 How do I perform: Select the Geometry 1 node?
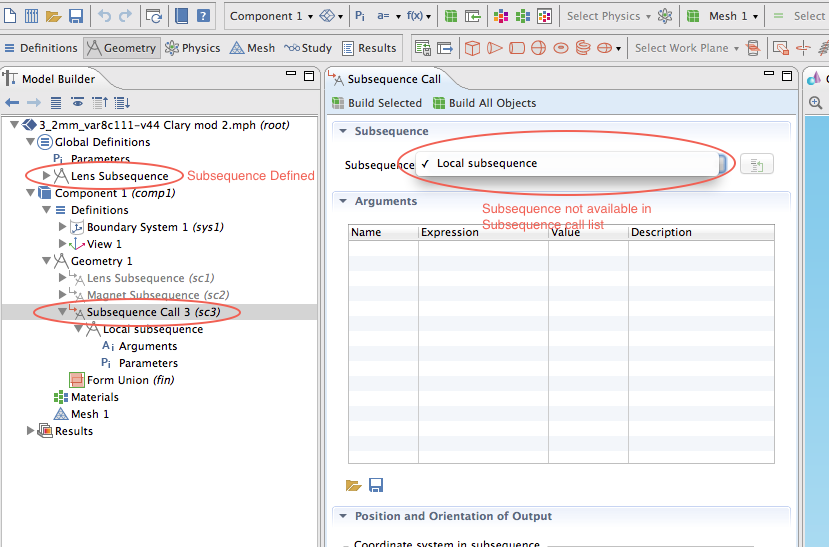pyautogui.click(x=102, y=261)
